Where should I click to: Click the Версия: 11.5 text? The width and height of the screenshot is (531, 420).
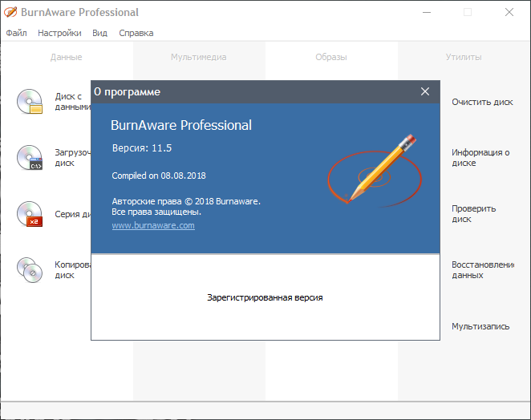[142, 148]
